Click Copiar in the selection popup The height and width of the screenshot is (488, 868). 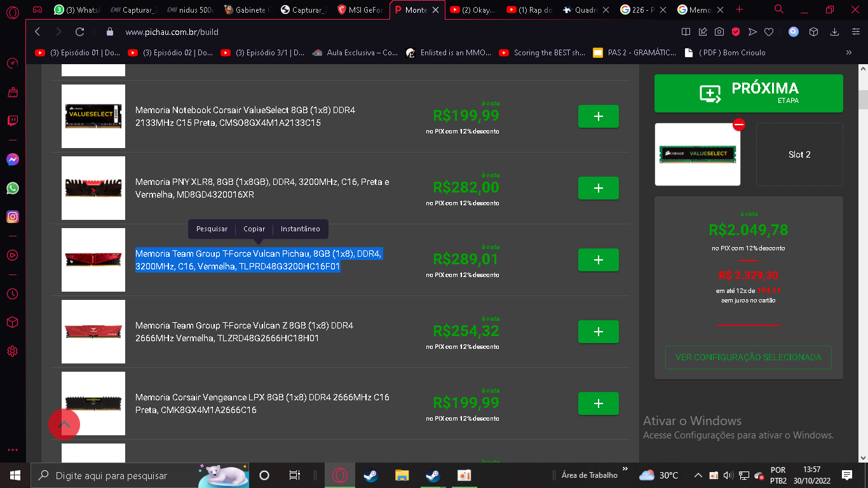click(254, 229)
